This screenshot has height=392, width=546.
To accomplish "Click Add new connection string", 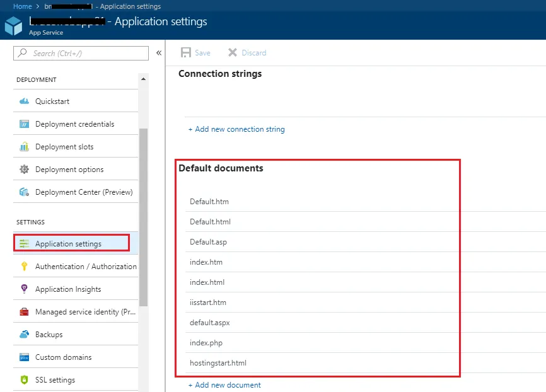I will (236, 129).
